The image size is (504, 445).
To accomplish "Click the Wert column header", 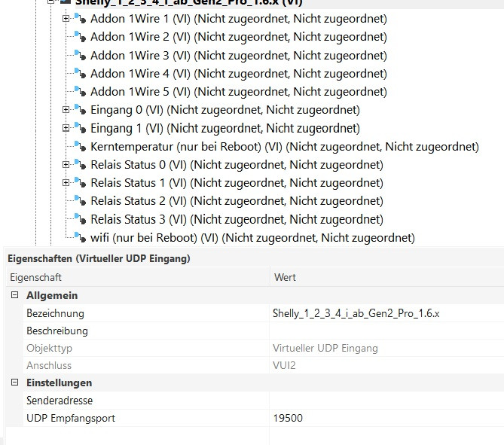I will click(387, 277).
